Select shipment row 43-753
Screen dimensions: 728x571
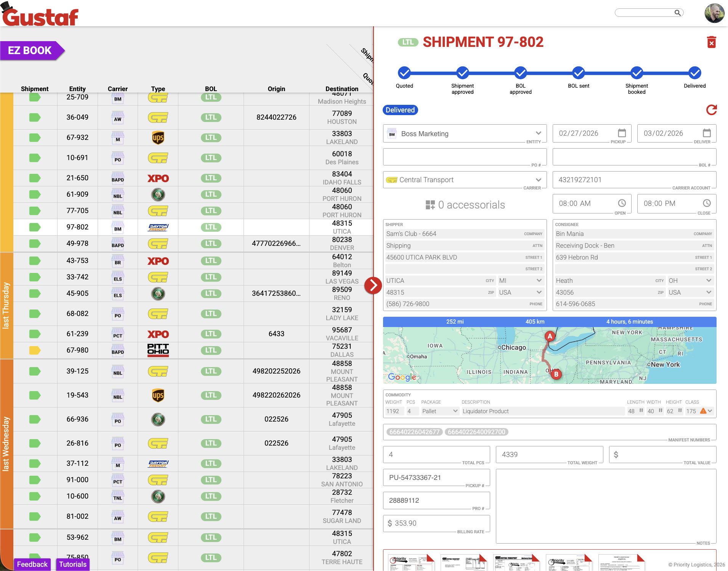(x=77, y=261)
